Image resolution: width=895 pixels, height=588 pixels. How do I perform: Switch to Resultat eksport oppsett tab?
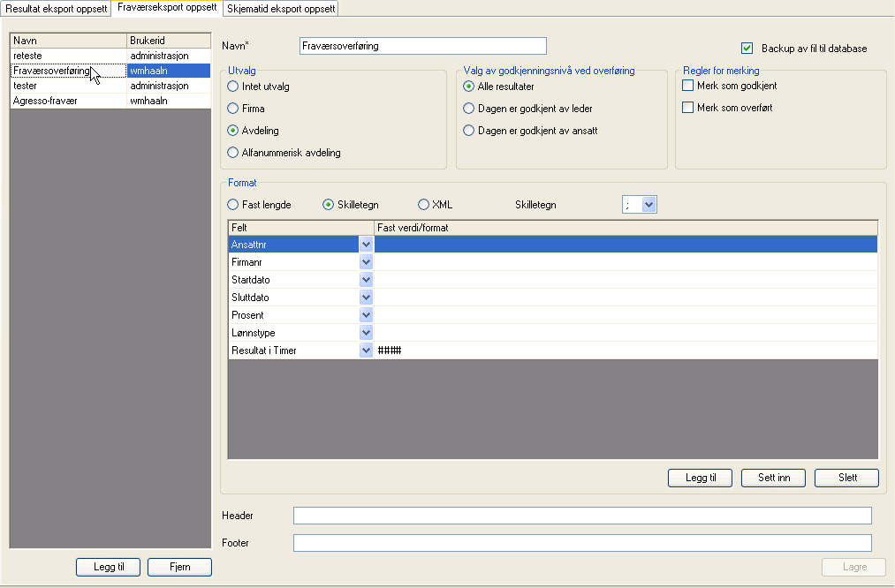tap(56, 9)
